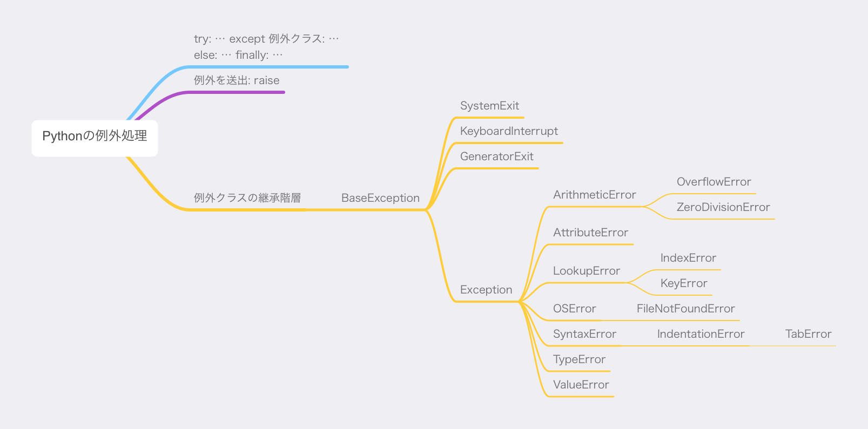Viewport: 868px width, 429px height.
Task: Select the ArithmeticError node
Action: pyautogui.click(x=594, y=195)
